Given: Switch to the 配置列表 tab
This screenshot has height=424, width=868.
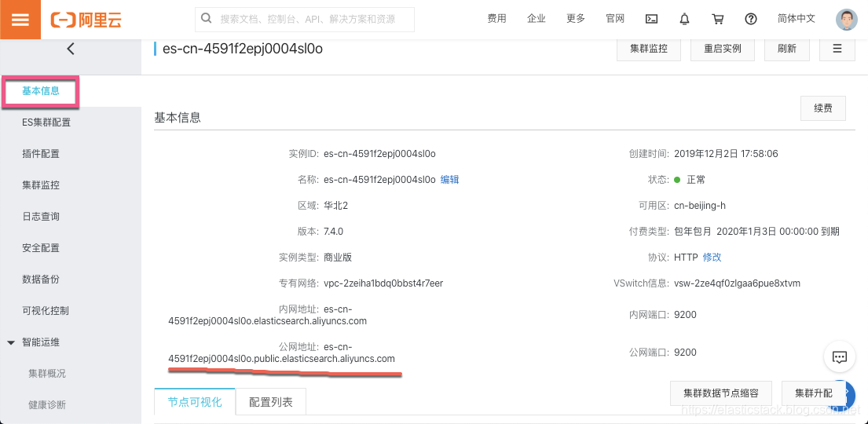Looking at the screenshot, I should coord(271,402).
